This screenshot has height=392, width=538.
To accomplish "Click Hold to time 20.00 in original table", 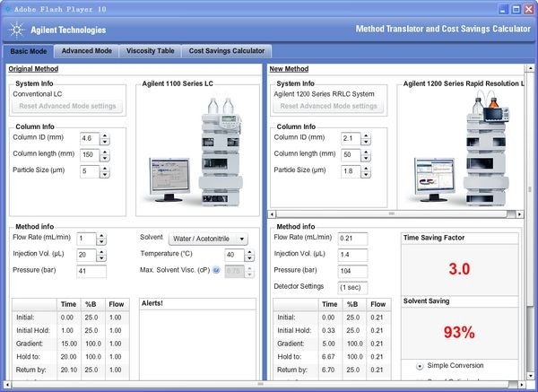I will 69,357.
